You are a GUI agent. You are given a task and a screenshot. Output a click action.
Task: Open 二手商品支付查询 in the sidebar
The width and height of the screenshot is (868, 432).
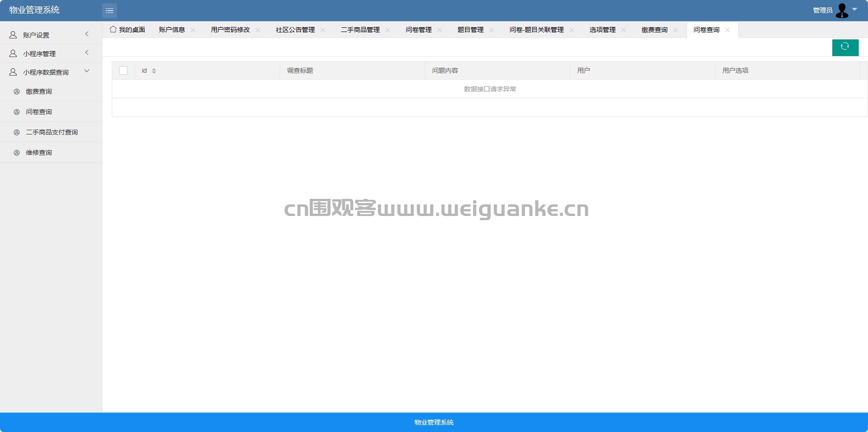click(51, 132)
